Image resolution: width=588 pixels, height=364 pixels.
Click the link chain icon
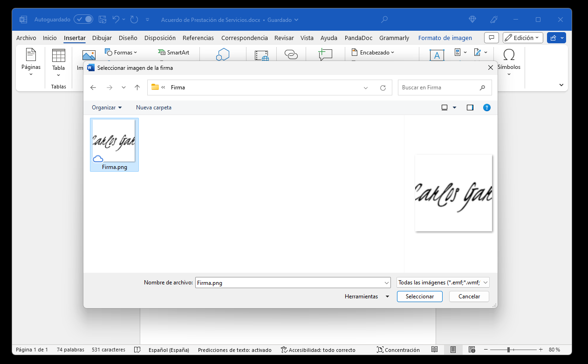291,55
